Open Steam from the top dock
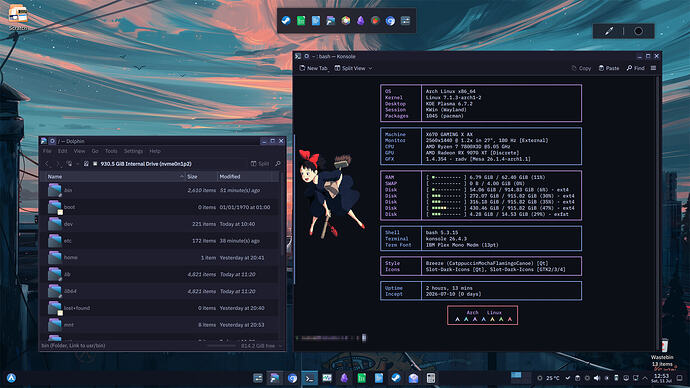The height and width of the screenshot is (388, 690). click(x=286, y=21)
